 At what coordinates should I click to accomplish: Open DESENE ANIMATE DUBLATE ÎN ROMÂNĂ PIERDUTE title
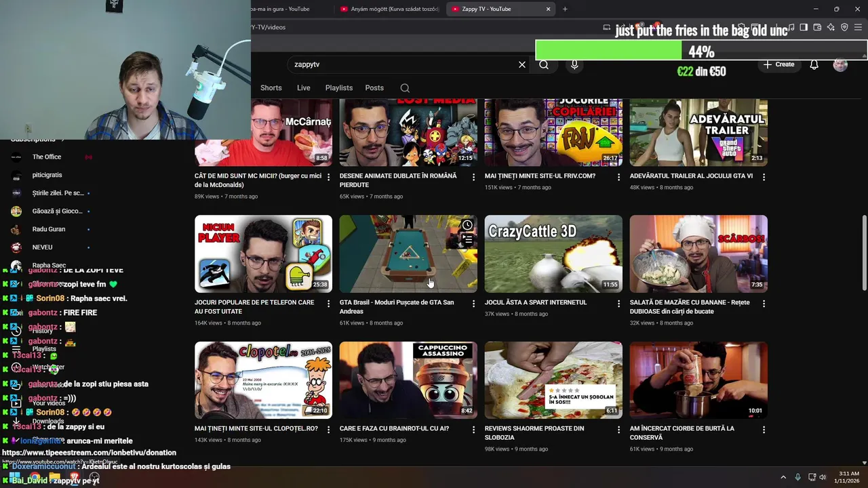click(398, 180)
